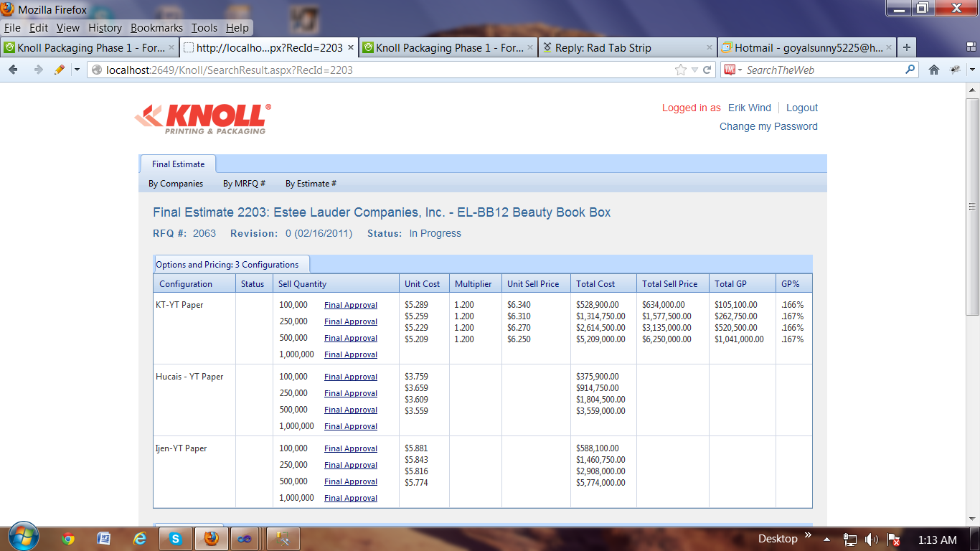Image resolution: width=980 pixels, height=551 pixels.
Task: Open the By Estimate # submenu item
Action: [x=311, y=184]
